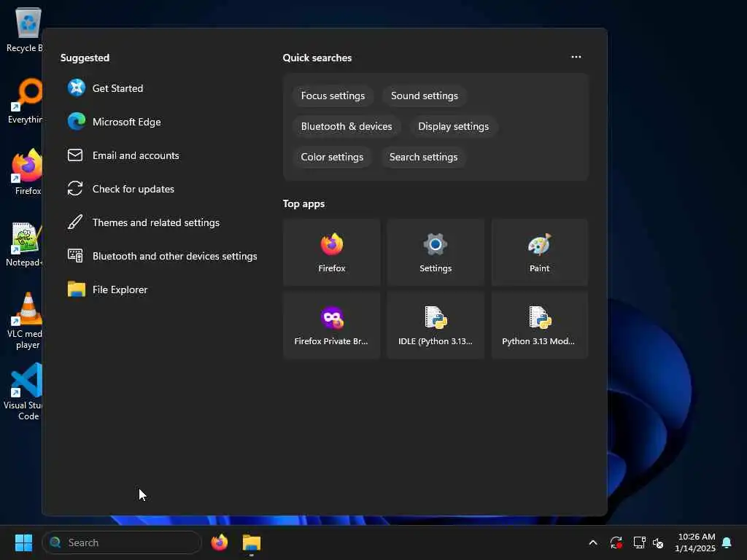This screenshot has width=747, height=560.
Task: Click the Sound settings quick search
Action: click(424, 96)
